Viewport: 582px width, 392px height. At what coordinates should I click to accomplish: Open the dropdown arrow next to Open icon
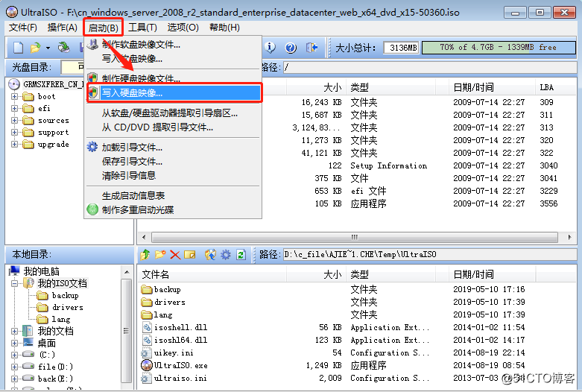48,48
